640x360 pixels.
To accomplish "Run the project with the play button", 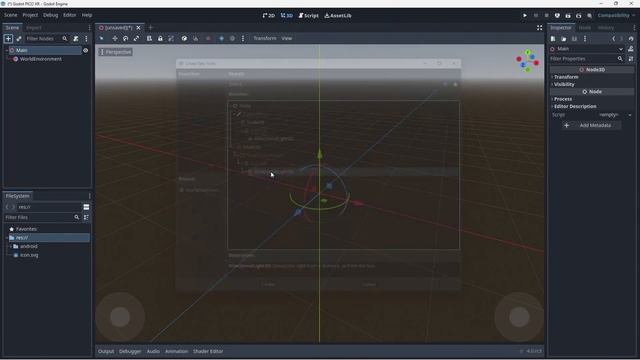I will (x=524, y=16).
